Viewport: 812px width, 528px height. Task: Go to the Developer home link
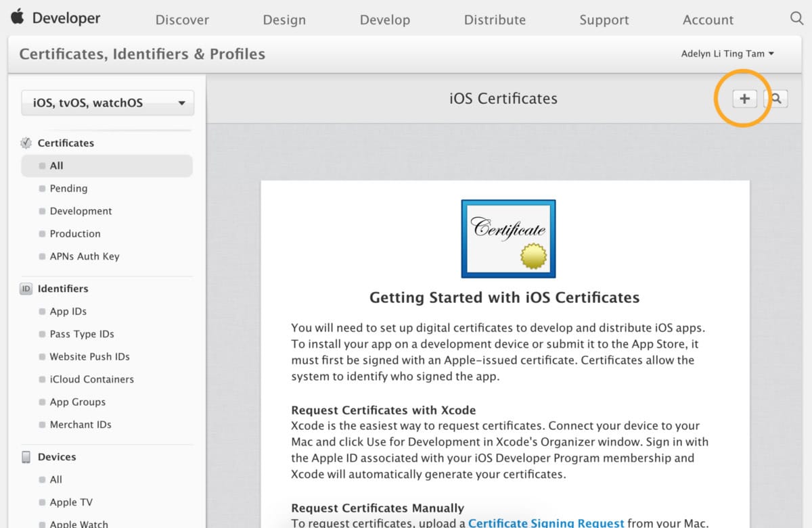pyautogui.click(x=66, y=18)
